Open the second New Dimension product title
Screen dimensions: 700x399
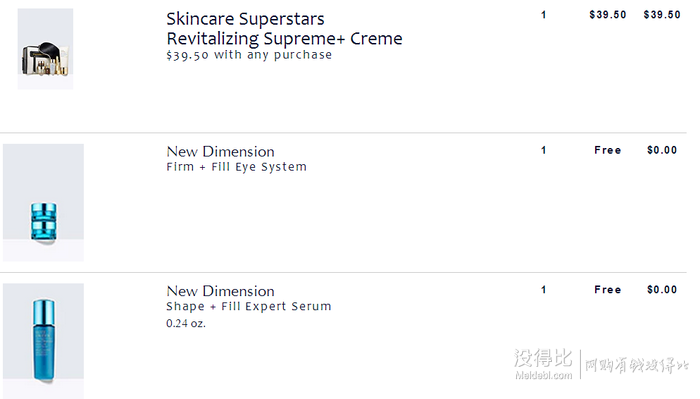pos(221,291)
